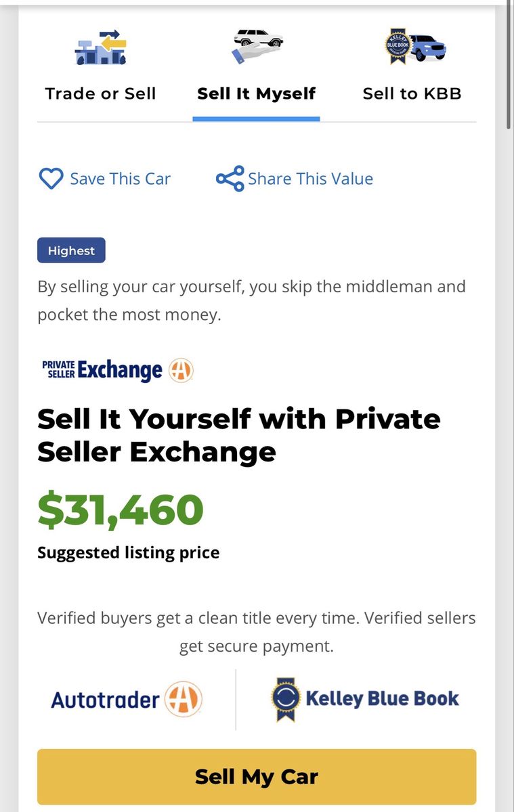
Task: Click the Trade or Sell building icon
Action: (100, 47)
